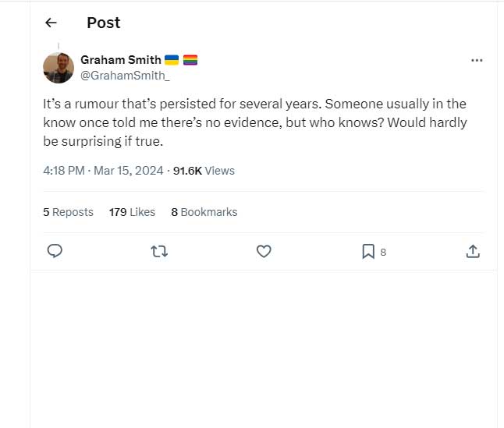Open the three-dot More options menu
Image resolution: width=504 pixels, height=428 pixels.
[477, 60]
